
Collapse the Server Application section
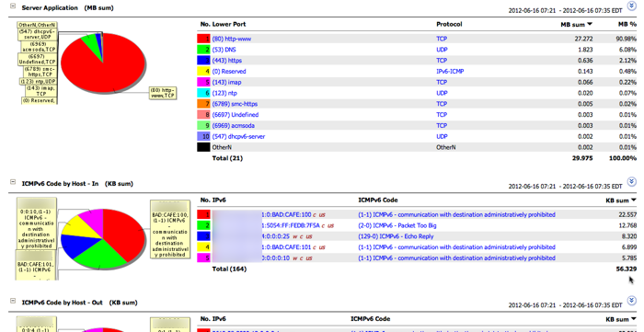13,6
